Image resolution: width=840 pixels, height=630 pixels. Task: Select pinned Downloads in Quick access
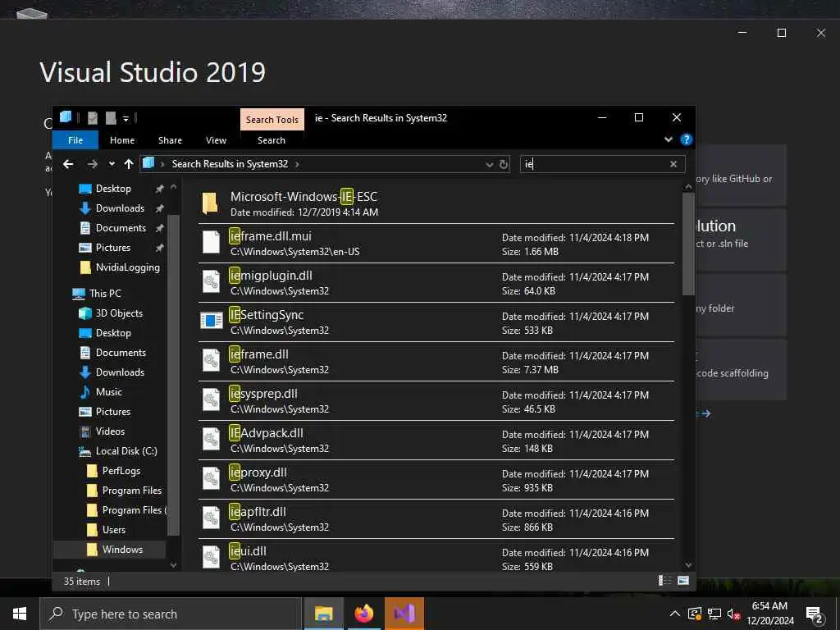coord(120,208)
